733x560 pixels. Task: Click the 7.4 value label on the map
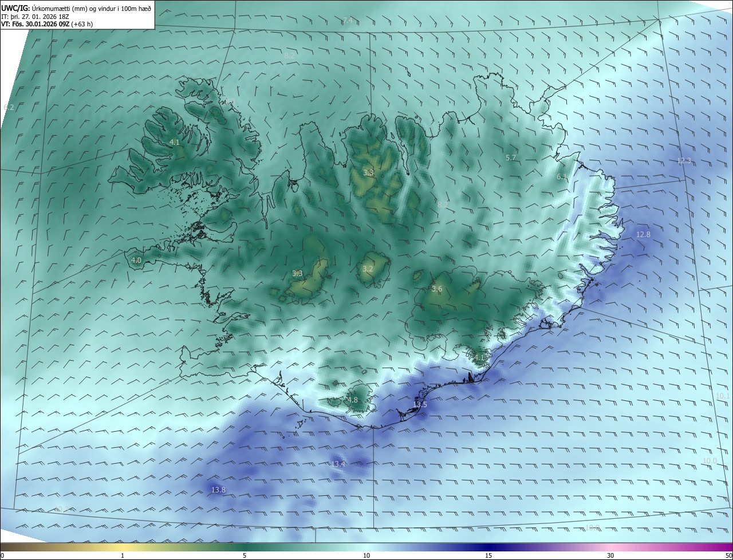coord(348,21)
